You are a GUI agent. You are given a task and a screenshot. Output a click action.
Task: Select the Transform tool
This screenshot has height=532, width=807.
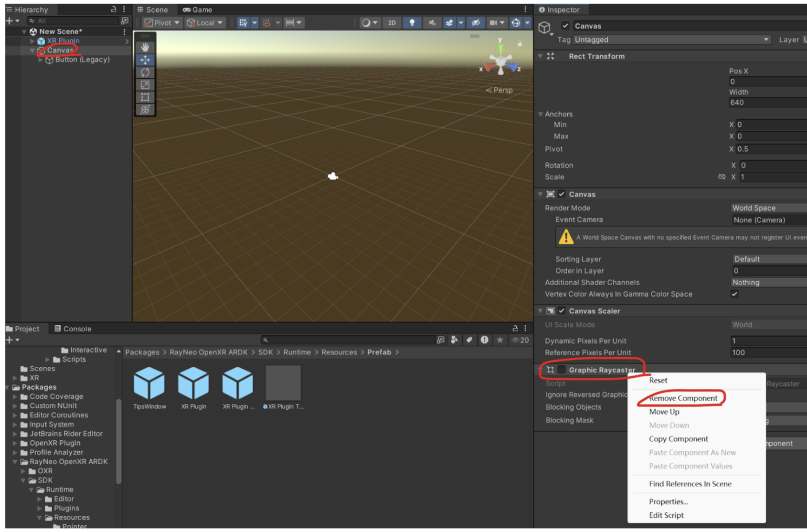pyautogui.click(x=145, y=109)
